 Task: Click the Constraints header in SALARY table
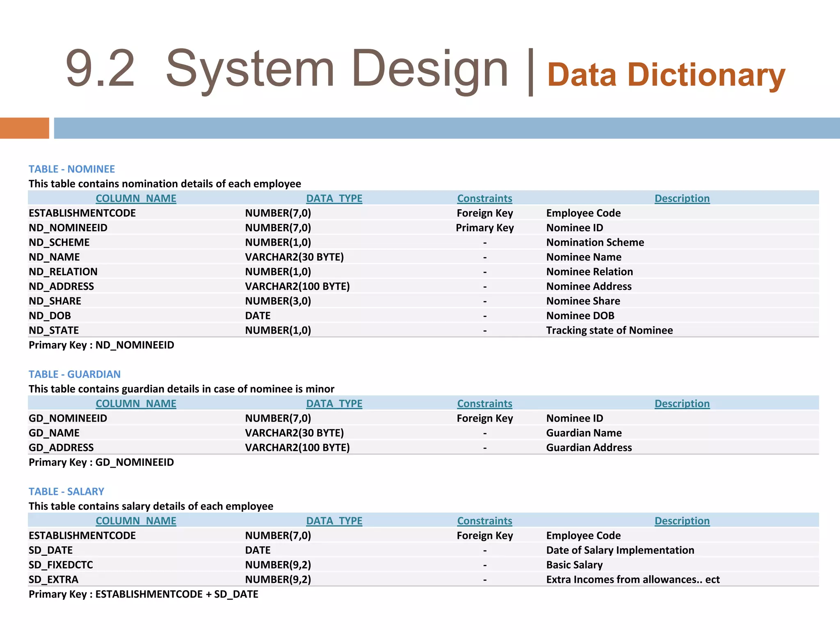click(x=485, y=521)
